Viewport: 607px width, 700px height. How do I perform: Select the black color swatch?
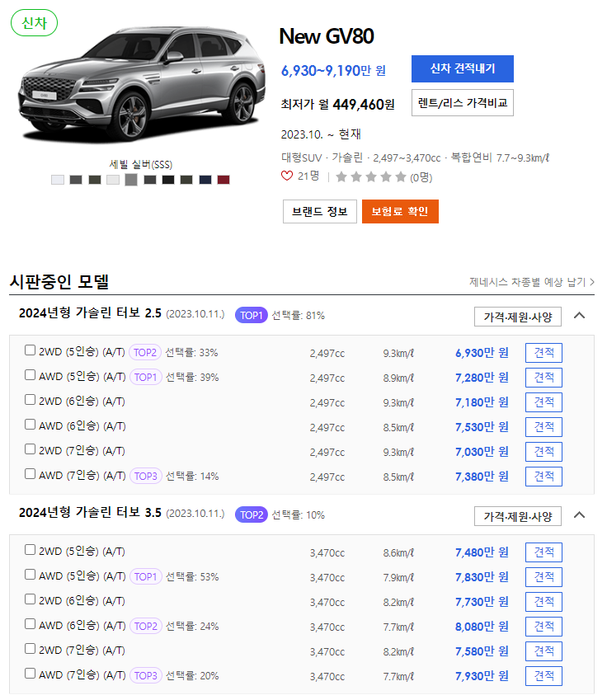click(168, 180)
